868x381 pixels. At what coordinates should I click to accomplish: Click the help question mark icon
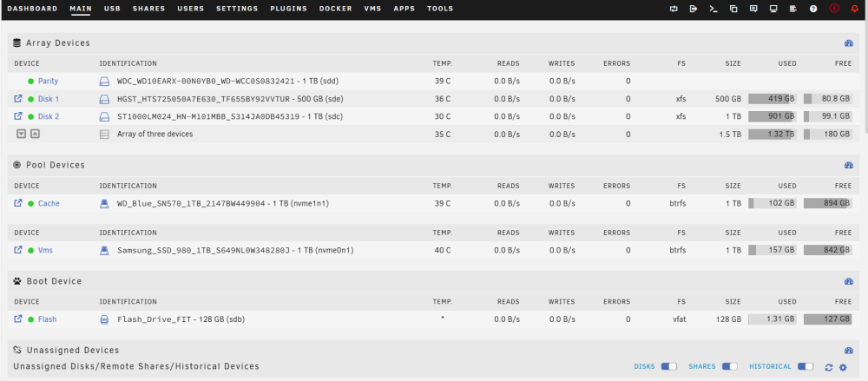click(813, 9)
